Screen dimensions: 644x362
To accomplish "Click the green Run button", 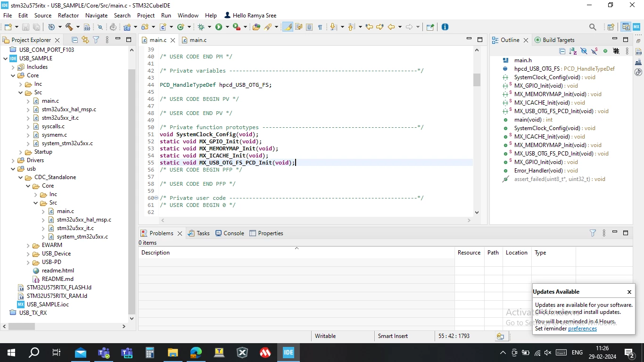I will pos(219,27).
